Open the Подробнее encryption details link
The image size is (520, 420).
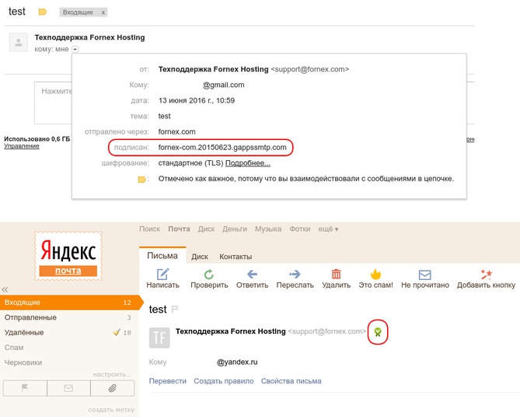point(248,163)
